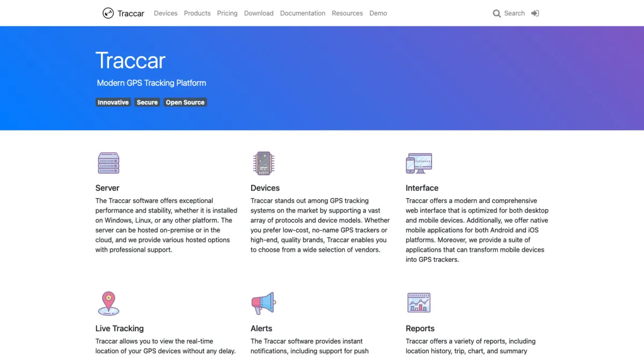Click the paragraph beginning 'Traccar offers a variety of reports'

[x=471, y=346]
